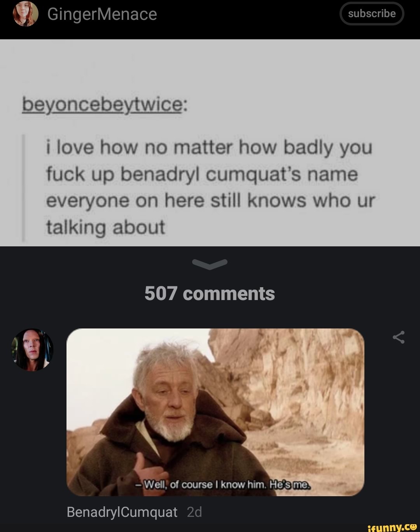Open the GingerMenace username link
420x532 pixels.
click(102, 14)
